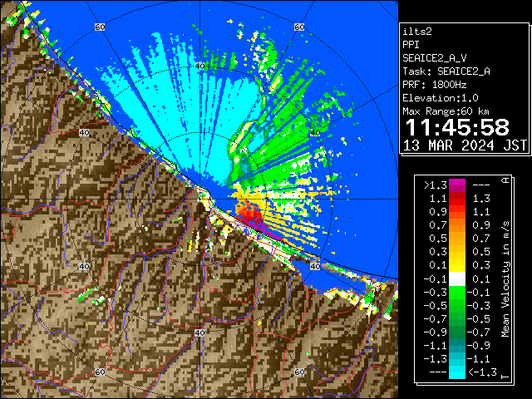Select the "Elevation:1.0" text
Screen dimensions: 532x399
click(x=441, y=98)
